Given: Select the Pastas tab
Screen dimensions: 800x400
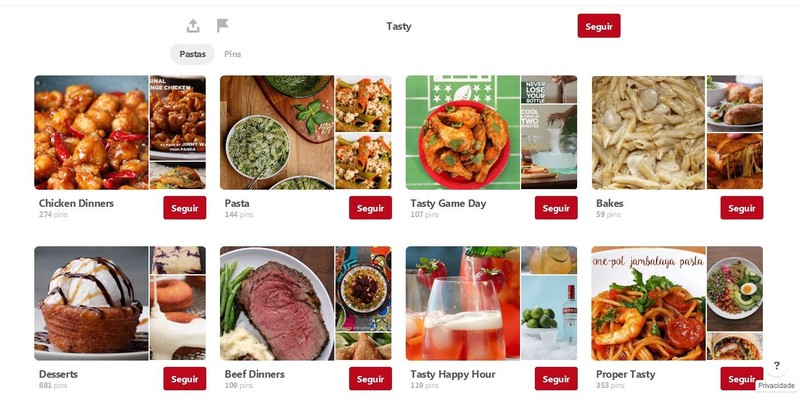Looking at the screenshot, I should click(192, 54).
